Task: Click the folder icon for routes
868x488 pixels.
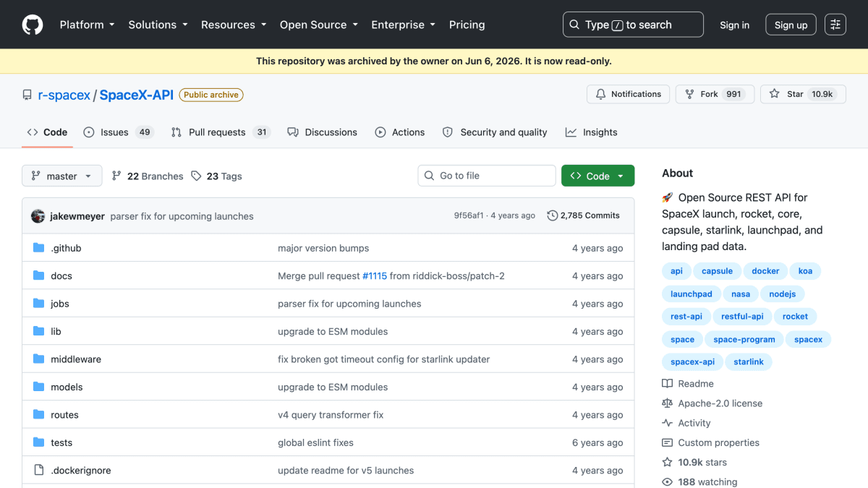Action: coord(39,415)
